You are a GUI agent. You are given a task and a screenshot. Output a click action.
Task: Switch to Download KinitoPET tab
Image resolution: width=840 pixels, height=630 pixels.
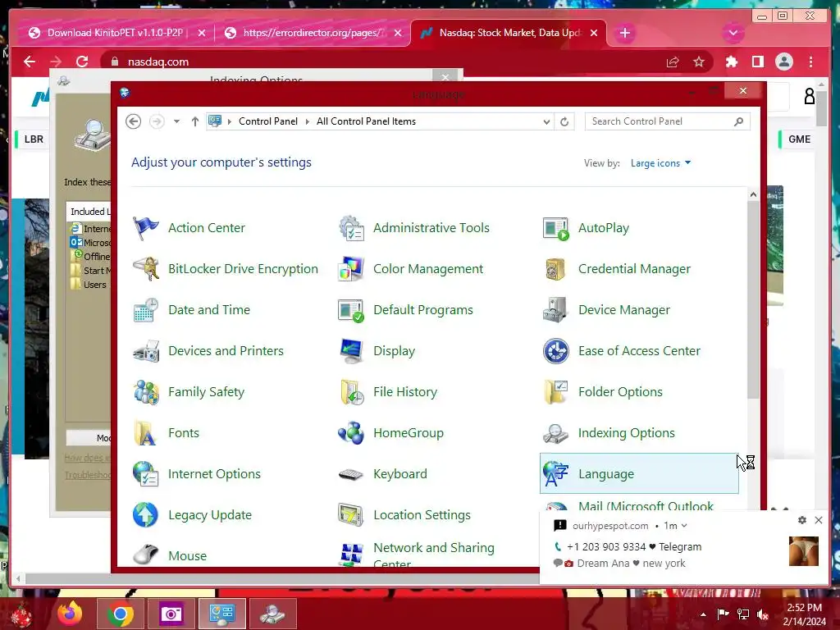[x=115, y=33]
